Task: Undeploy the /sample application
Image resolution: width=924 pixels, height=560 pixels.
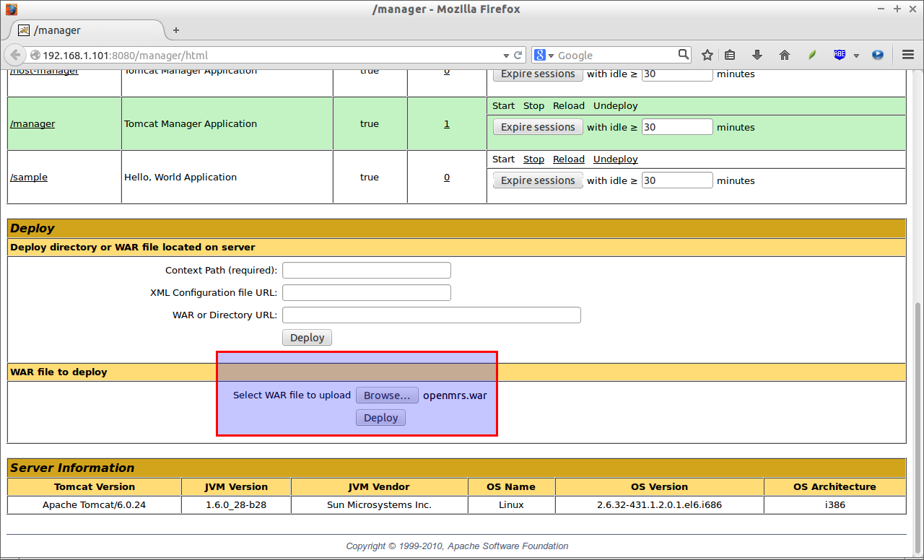Action: pos(616,159)
